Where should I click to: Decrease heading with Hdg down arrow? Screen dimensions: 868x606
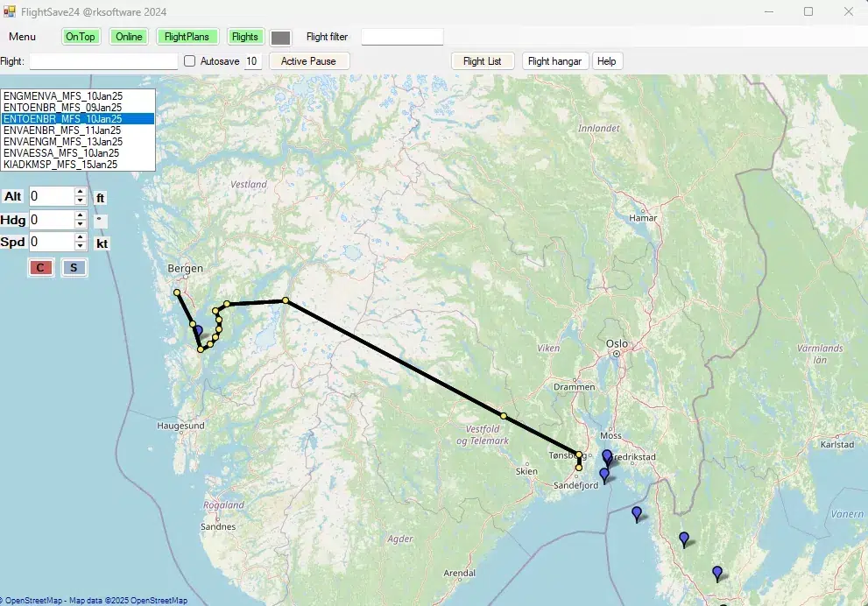[x=80, y=225]
